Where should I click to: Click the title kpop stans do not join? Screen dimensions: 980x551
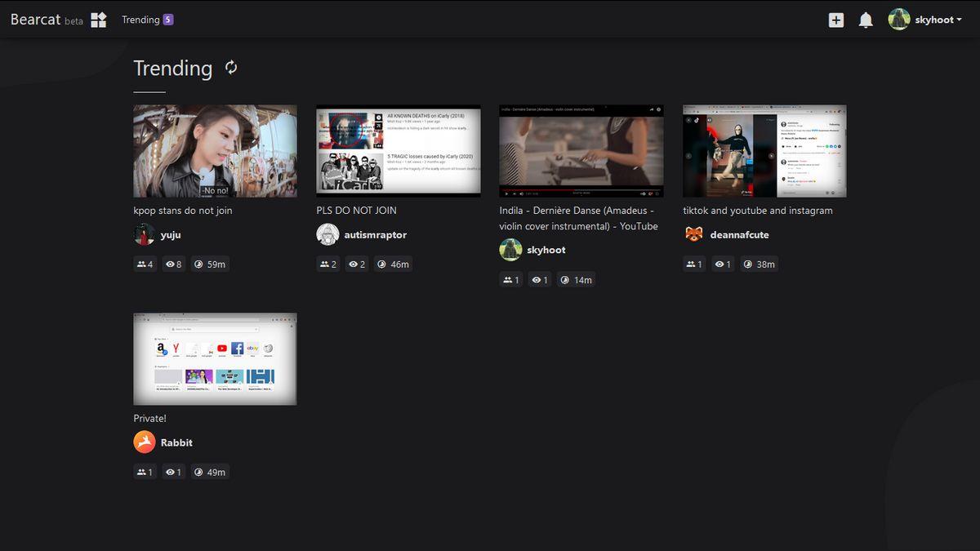(x=183, y=211)
